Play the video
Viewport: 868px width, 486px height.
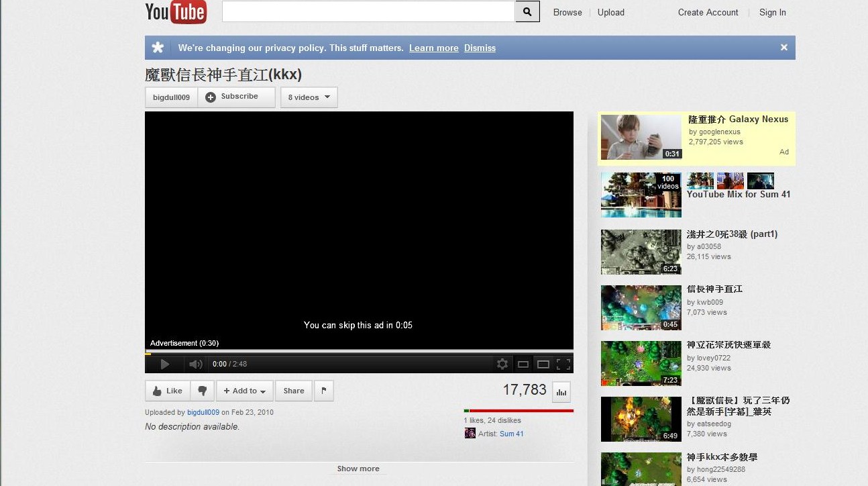(164, 364)
